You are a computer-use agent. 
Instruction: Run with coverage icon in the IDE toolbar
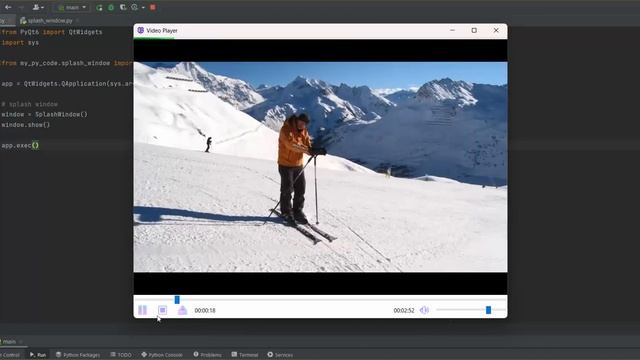pos(123,7)
